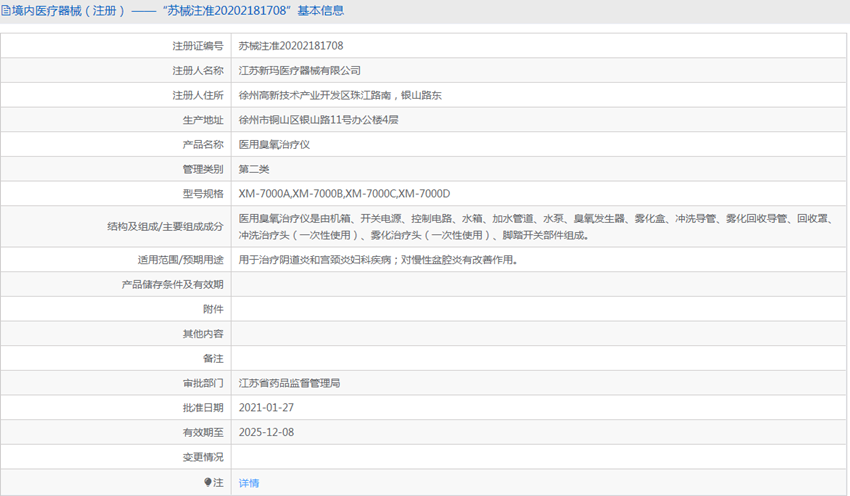
Task: Click the bullet icon beside the 注 label
Action: [x=207, y=482]
